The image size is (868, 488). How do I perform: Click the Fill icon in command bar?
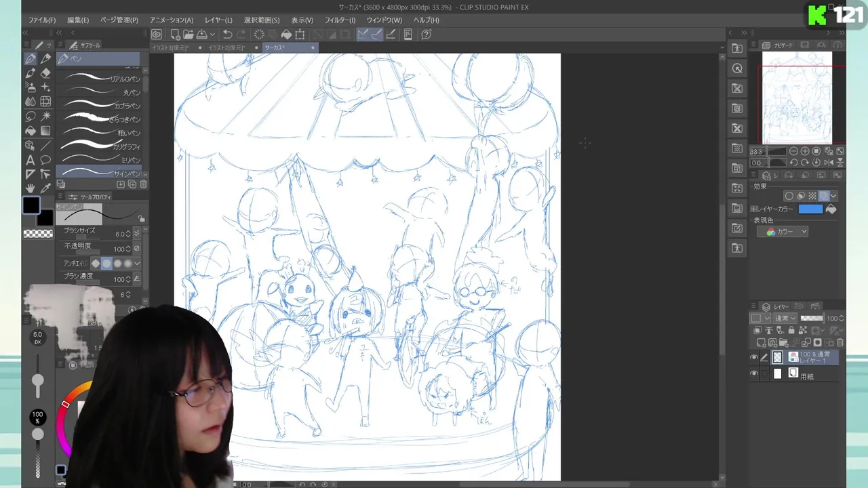286,35
